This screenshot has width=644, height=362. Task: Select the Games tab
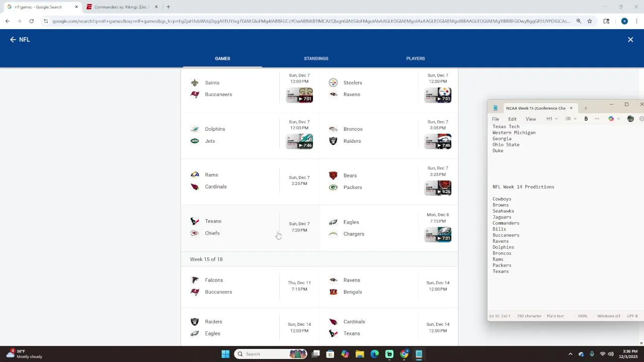click(x=222, y=58)
